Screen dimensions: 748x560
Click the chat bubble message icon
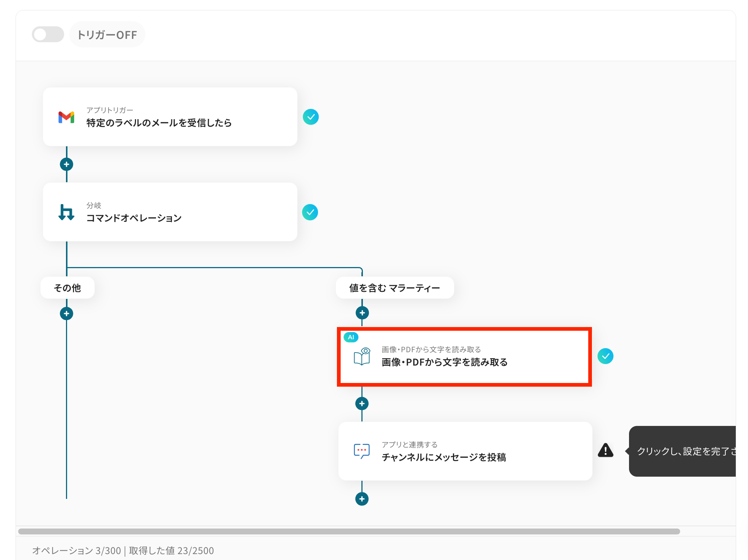tap(362, 451)
